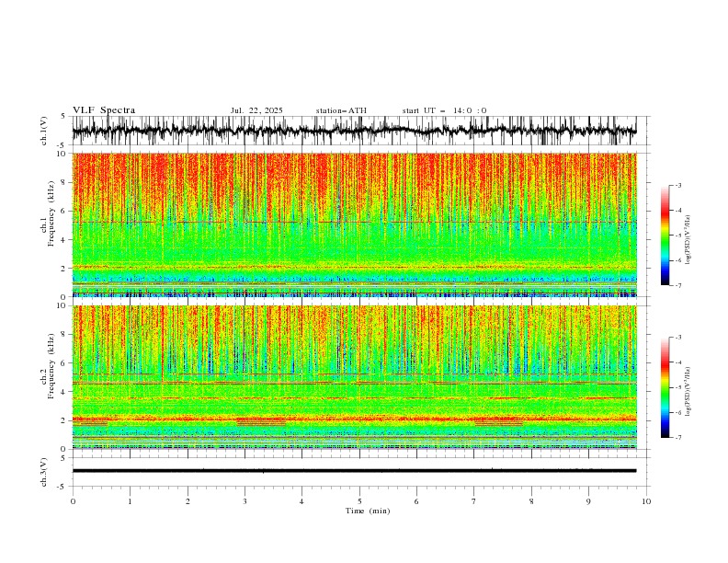The width and height of the screenshot is (728, 563).
Task: Click the log(PSD) label beside the ch.1 colorbar
Action: point(688,240)
